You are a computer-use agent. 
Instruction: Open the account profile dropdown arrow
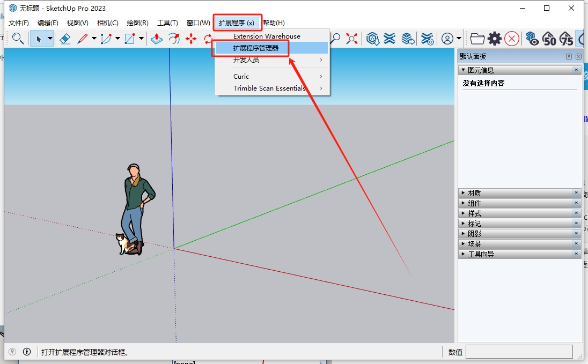click(x=459, y=39)
